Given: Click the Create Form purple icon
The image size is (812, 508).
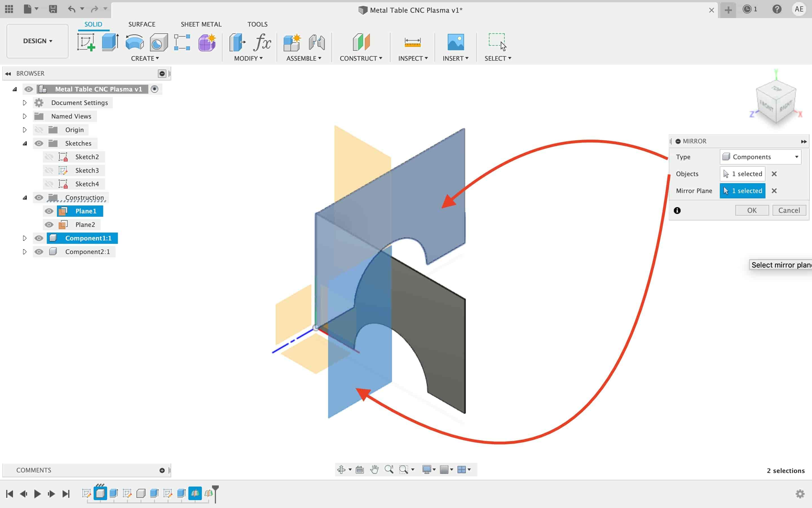Looking at the screenshot, I should coord(207,42).
